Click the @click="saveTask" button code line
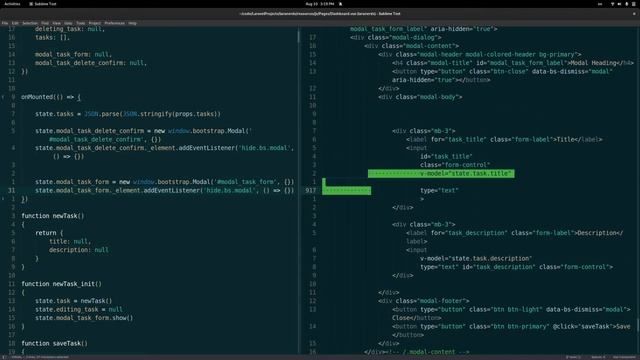640x360 pixels. click(x=511, y=326)
